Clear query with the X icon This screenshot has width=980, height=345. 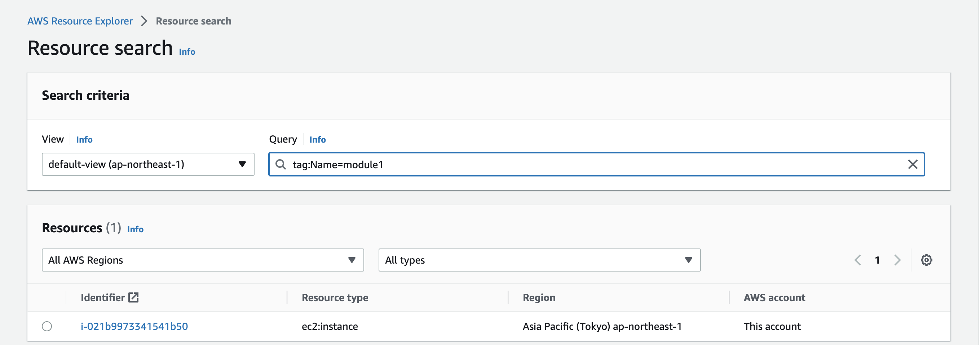(x=913, y=164)
